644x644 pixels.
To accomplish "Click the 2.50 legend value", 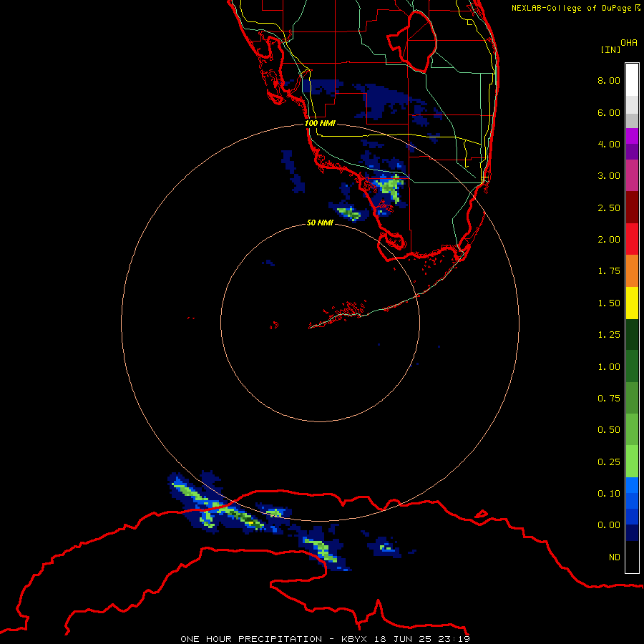I will pyautogui.click(x=609, y=208).
